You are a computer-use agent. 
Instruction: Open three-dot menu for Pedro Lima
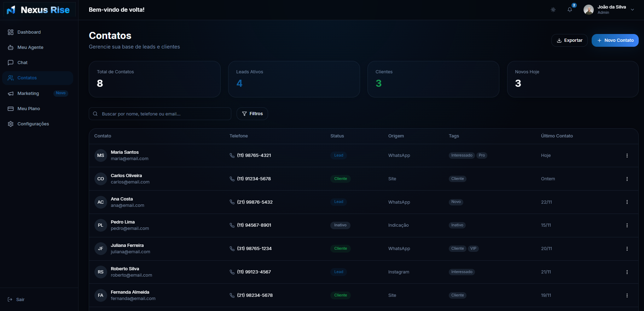(627, 225)
